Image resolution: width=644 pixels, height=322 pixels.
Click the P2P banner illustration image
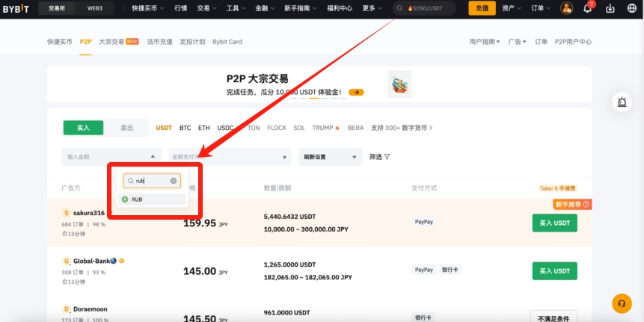(399, 84)
